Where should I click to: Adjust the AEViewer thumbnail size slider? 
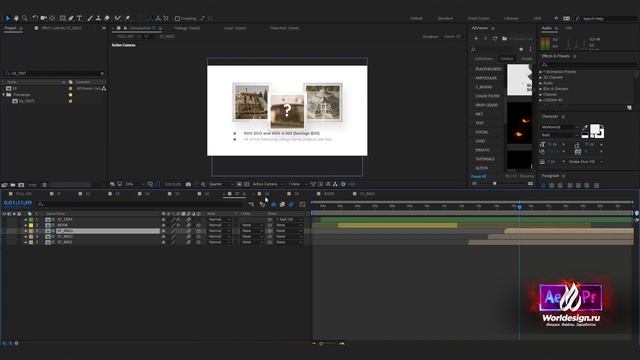coord(495,184)
